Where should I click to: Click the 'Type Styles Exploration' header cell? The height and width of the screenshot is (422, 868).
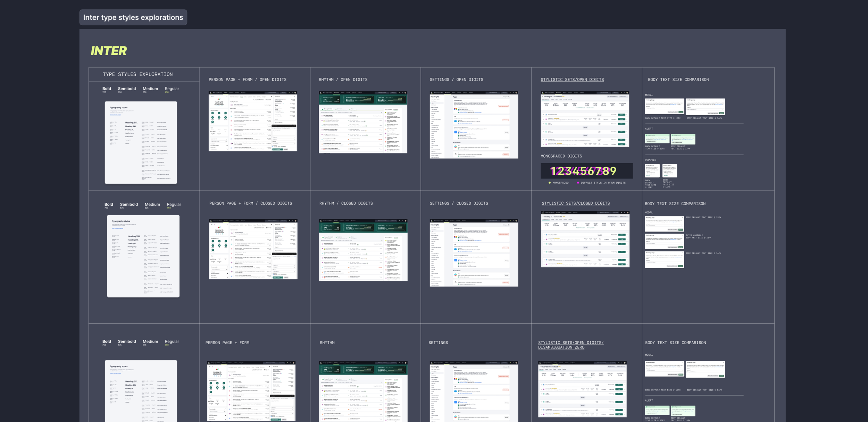click(137, 74)
